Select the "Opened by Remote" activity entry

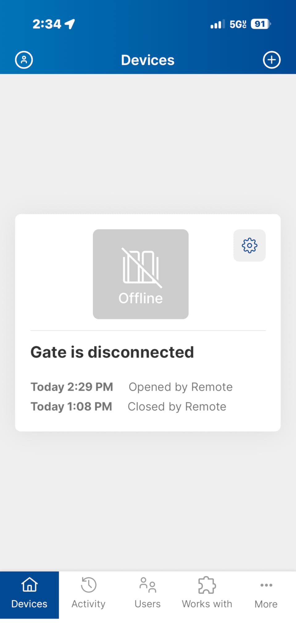[x=181, y=387]
